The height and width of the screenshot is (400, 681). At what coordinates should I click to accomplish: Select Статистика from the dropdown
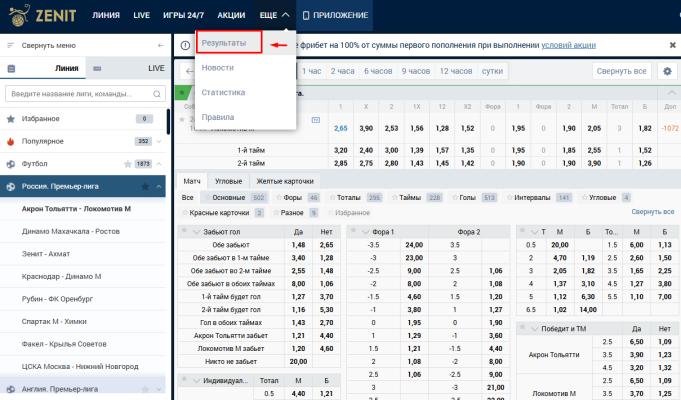click(x=223, y=93)
